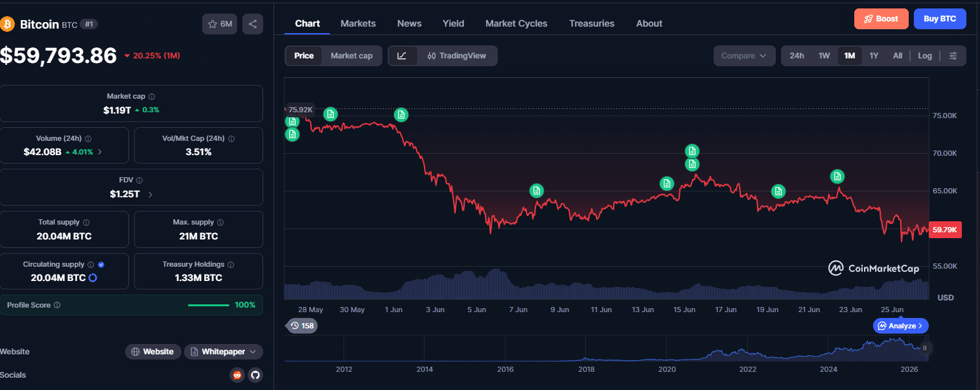Add Bitcoin to watchlist with star button
The height and width of the screenshot is (390, 980).
220,24
